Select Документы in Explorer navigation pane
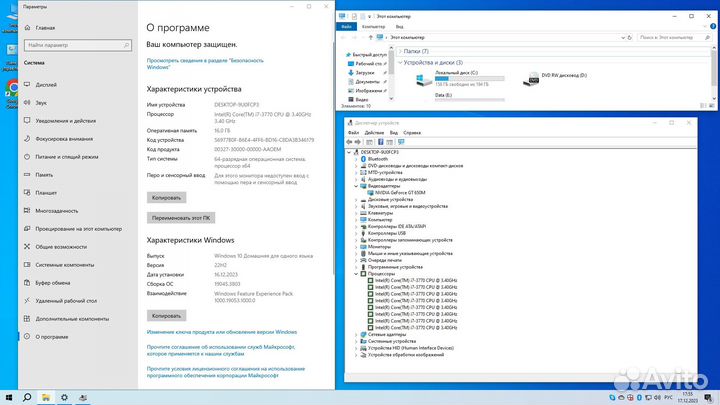 (367, 82)
